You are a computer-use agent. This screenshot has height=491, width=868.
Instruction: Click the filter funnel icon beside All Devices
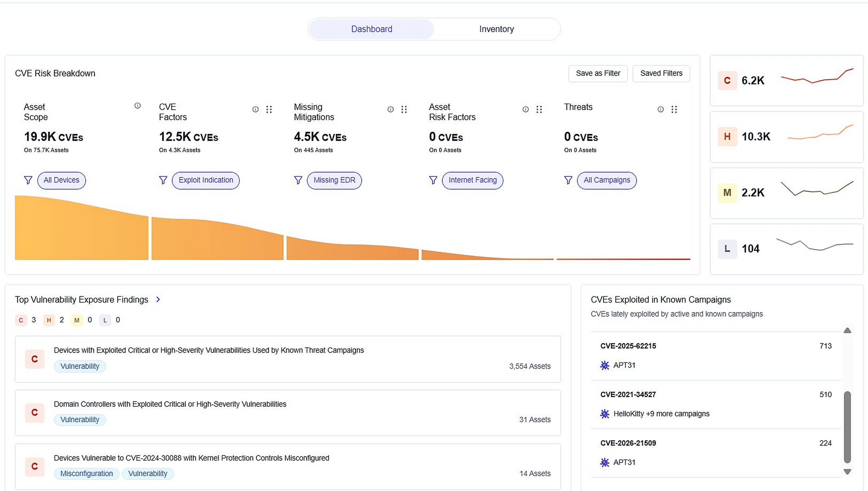pyautogui.click(x=28, y=180)
